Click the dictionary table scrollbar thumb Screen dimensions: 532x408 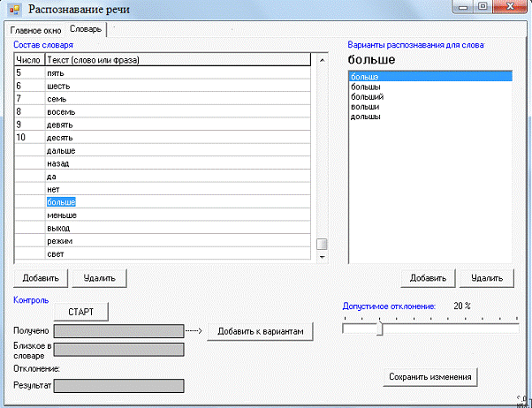(323, 245)
